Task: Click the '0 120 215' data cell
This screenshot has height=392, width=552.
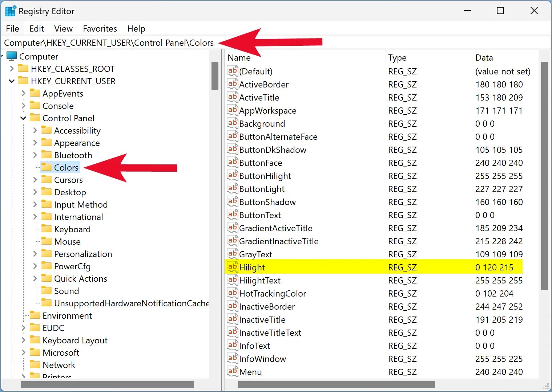Action: 494,267
